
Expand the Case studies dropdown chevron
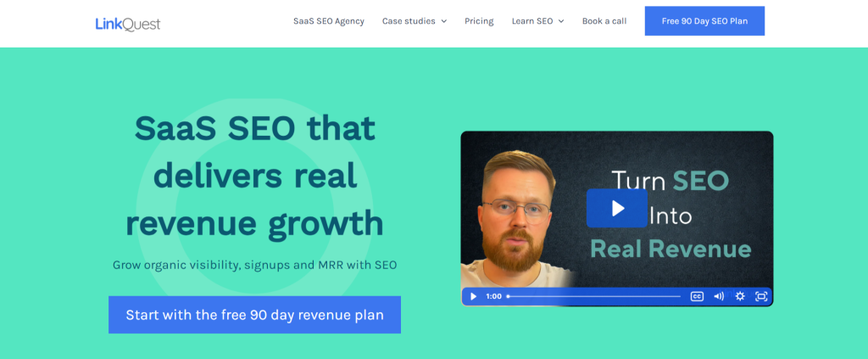tap(444, 21)
